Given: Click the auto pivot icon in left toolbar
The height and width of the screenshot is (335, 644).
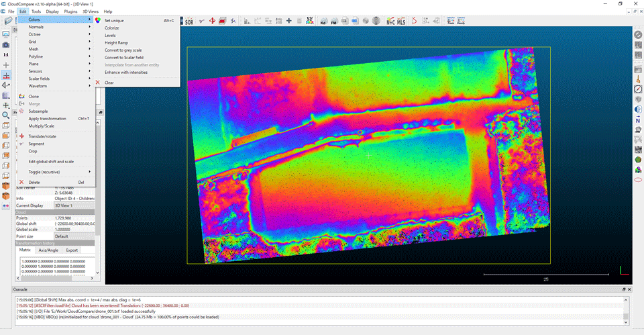Looking at the screenshot, I should coord(6,75).
